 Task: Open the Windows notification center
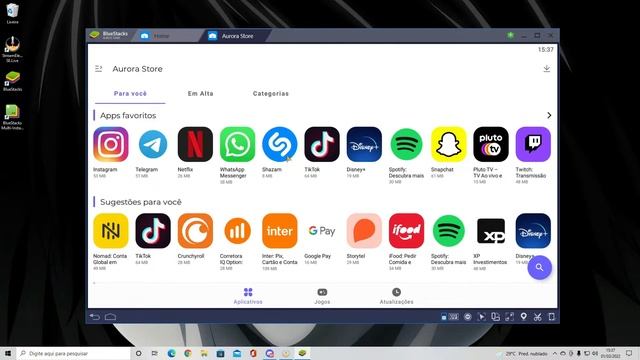(629, 353)
